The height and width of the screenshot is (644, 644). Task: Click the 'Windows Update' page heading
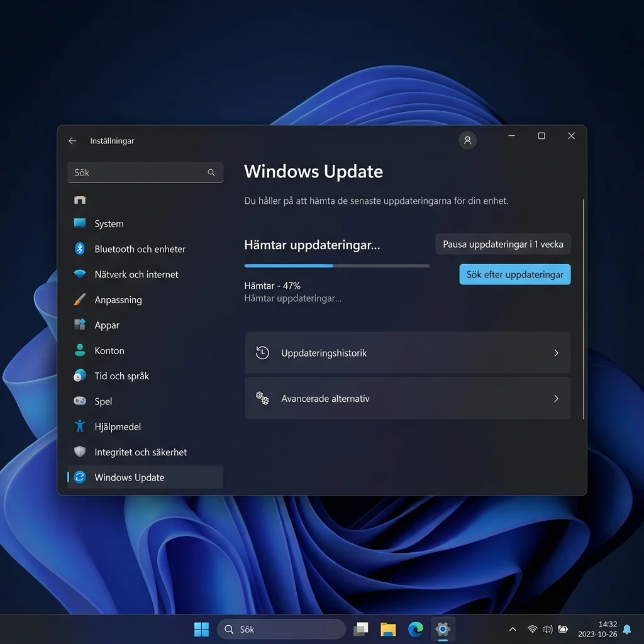(x=313, y=171)
